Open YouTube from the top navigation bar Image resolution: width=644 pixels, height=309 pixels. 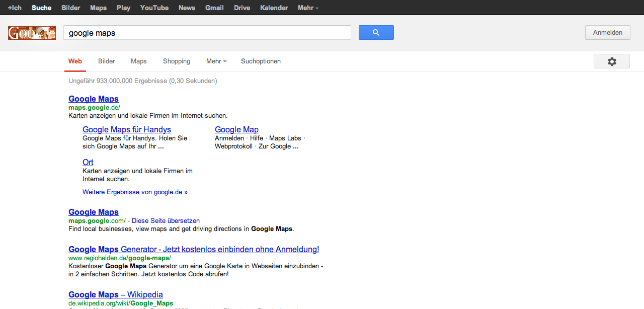tap(154, 8)
